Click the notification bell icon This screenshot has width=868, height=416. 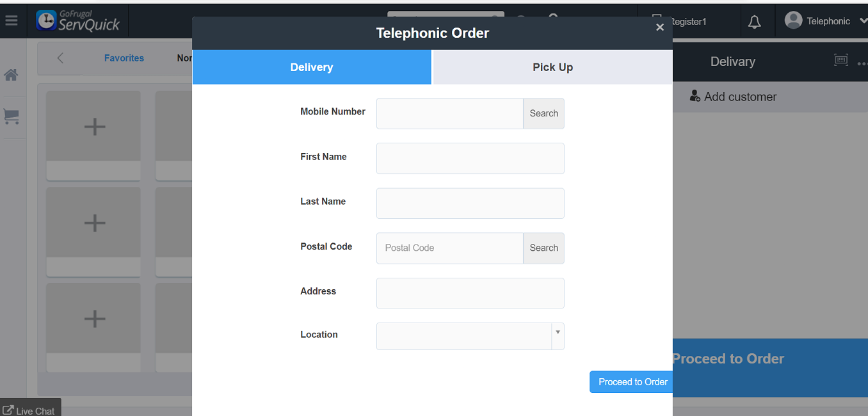(755, 22)
